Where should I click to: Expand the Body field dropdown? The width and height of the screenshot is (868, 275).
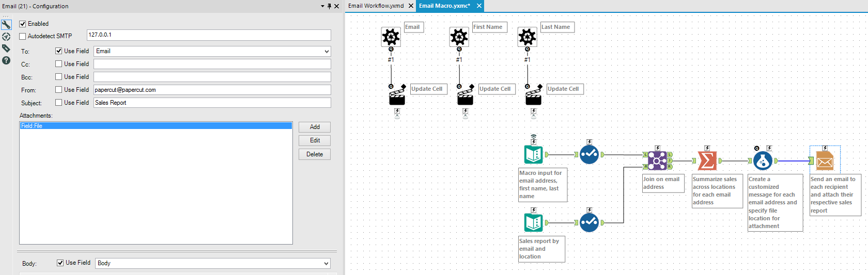pos(326,264)
